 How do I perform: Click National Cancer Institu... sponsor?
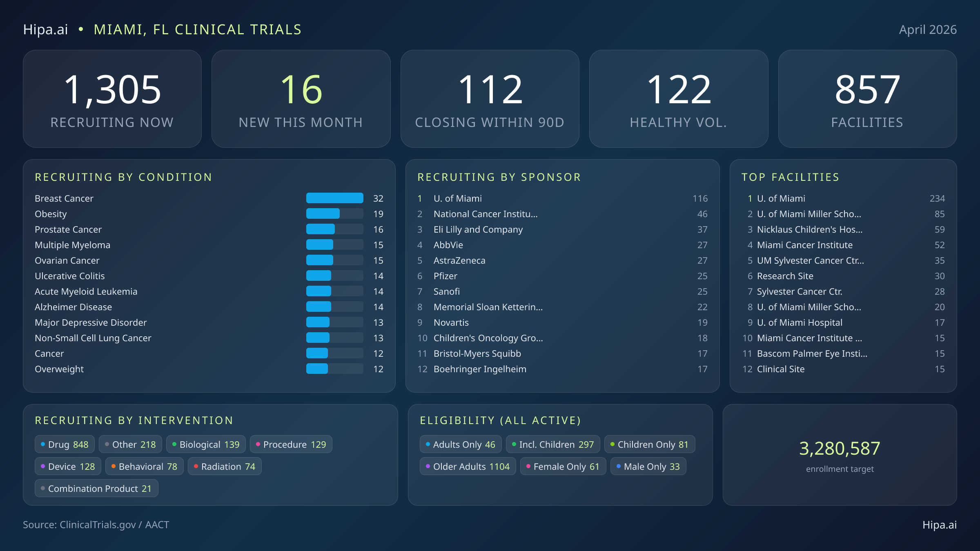(562, 213)
